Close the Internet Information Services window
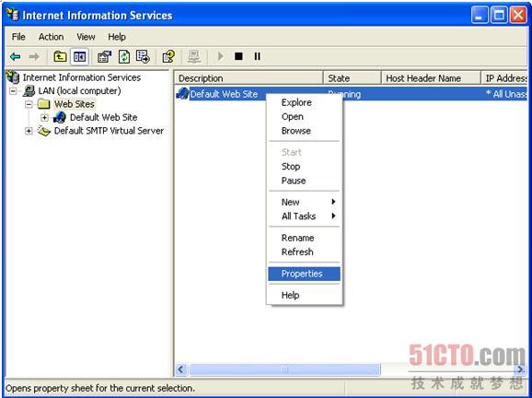532x398 pixels. [518, 15]
